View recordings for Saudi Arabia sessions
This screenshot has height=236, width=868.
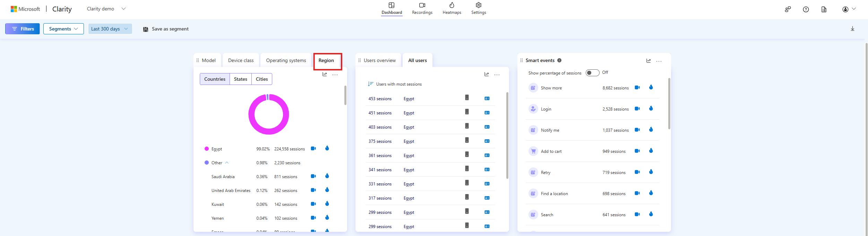(313, 176)
